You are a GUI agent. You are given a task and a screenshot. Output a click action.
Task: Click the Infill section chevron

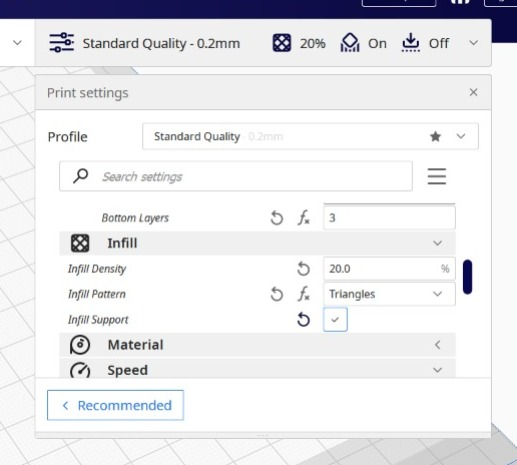(x=437, y=243)
